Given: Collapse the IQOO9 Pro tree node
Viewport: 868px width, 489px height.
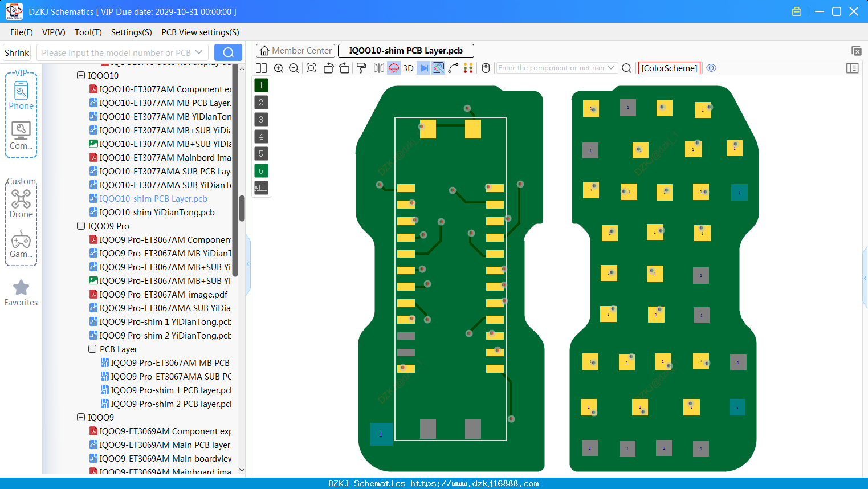Looking at the screenshot, I should (x=81, y=226).
